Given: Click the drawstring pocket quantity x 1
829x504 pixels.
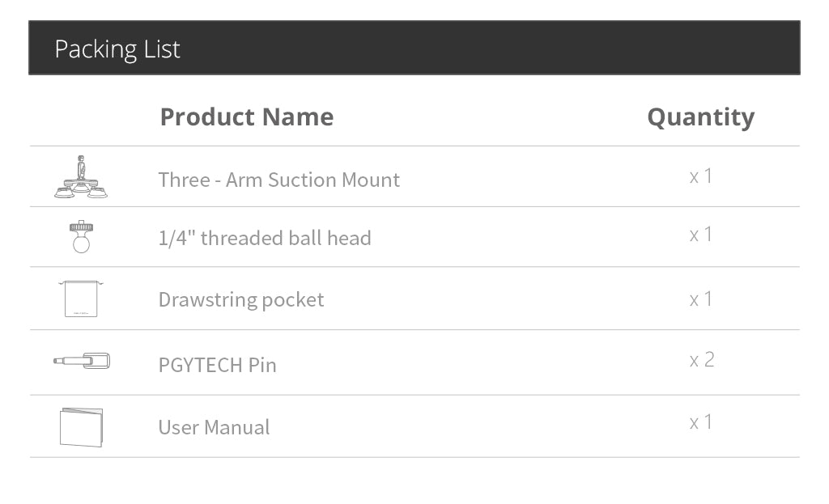Looking at the screenshot, I should tap(701, 299).
